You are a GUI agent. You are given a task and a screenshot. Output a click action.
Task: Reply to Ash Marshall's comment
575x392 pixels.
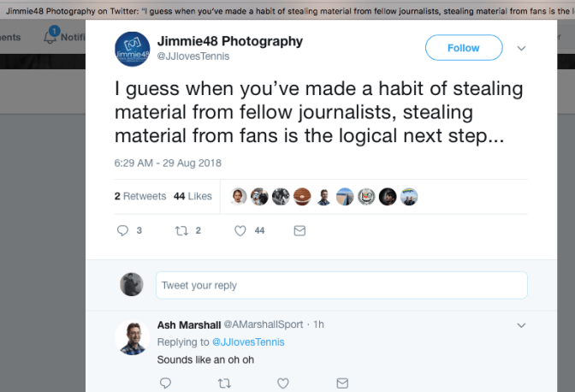tap(165, 383)
